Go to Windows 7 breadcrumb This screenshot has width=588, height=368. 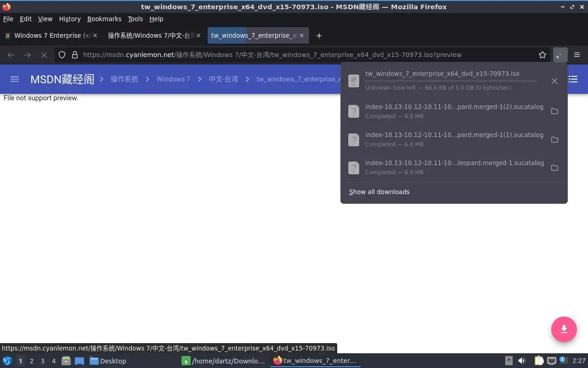173,79
